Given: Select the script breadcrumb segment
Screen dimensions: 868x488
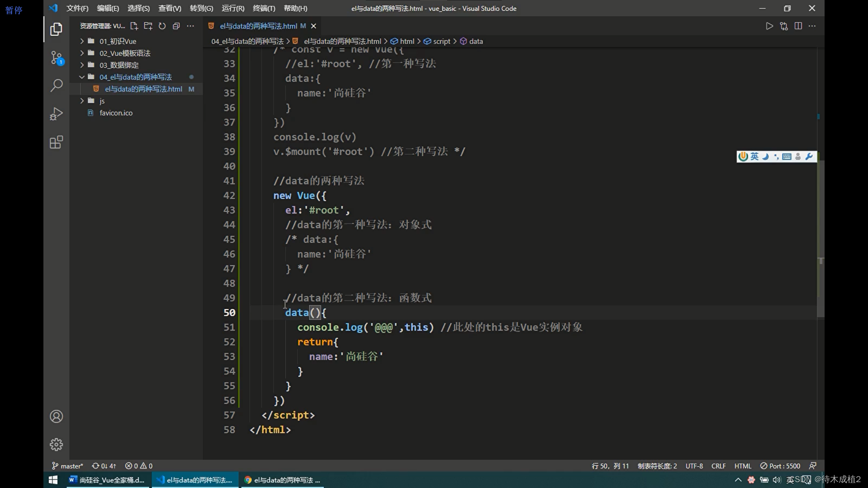Looking at the screenshot, I should [437, 41].
